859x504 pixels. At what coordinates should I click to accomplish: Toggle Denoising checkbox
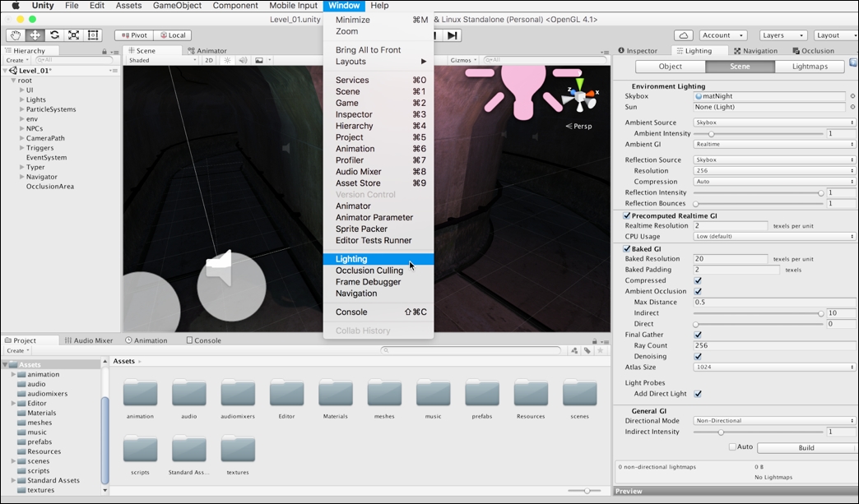pos(698,357)
